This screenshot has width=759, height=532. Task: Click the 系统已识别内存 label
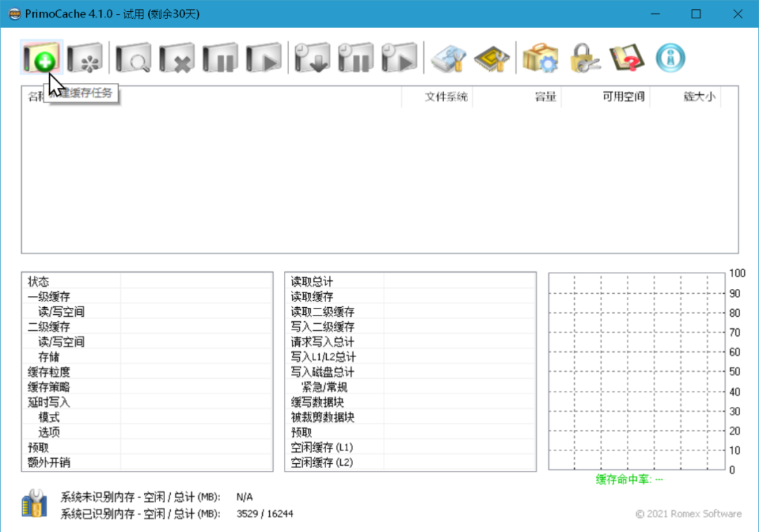[141, 514]
